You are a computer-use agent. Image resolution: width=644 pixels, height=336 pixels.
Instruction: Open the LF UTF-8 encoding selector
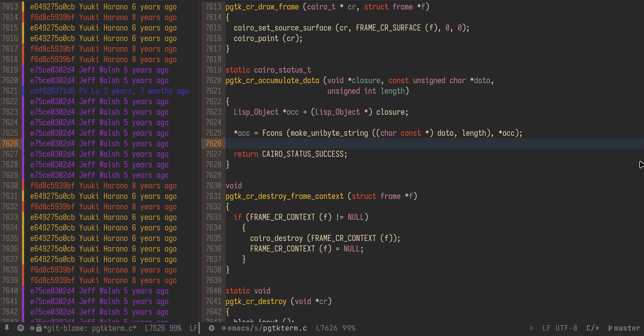pyautogui.click(x=560, y=328)
